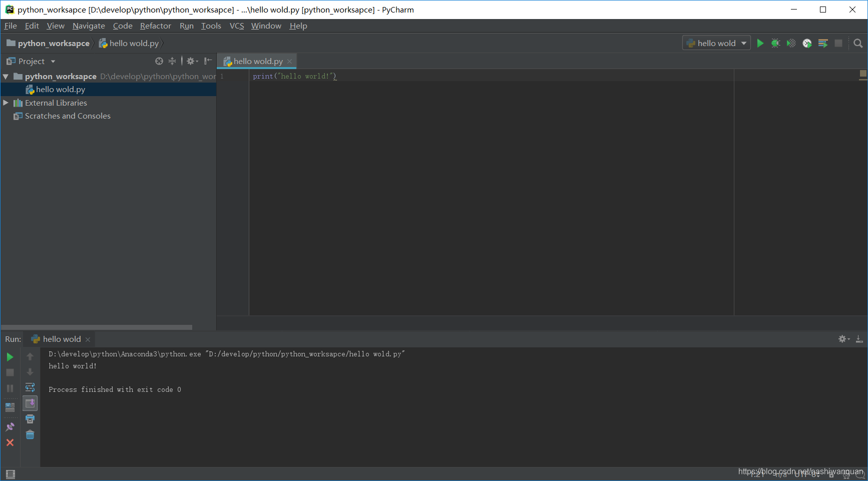Start debugging with the green bug icon

pyautogui.click(x=775, y=44)
